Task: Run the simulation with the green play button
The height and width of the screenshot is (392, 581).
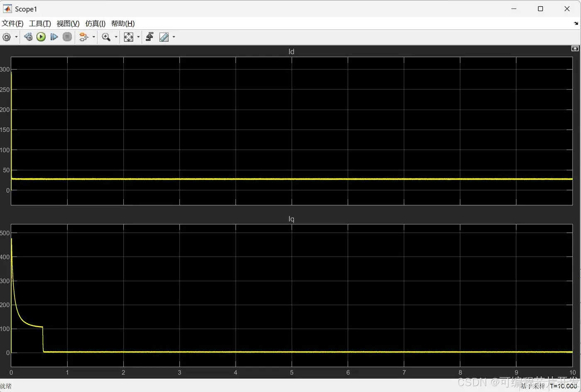Action: pyautogui.click(x=41, y=37)
